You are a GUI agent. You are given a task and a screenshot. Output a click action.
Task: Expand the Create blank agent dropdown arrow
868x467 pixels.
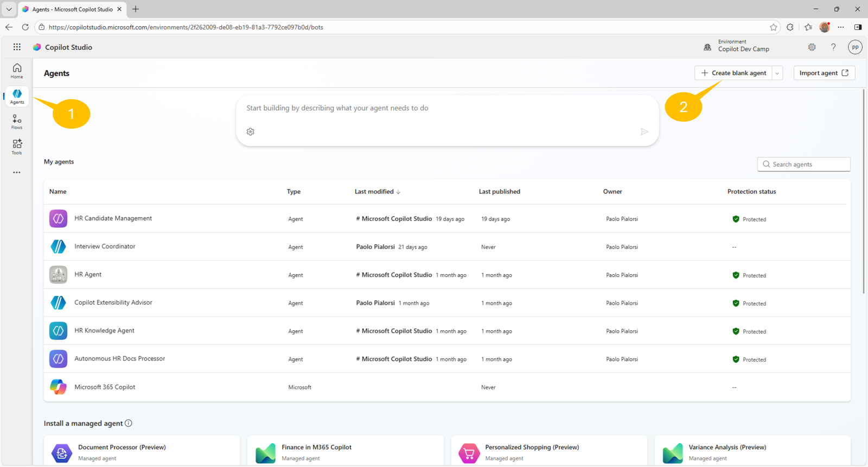tap(777, 73)
